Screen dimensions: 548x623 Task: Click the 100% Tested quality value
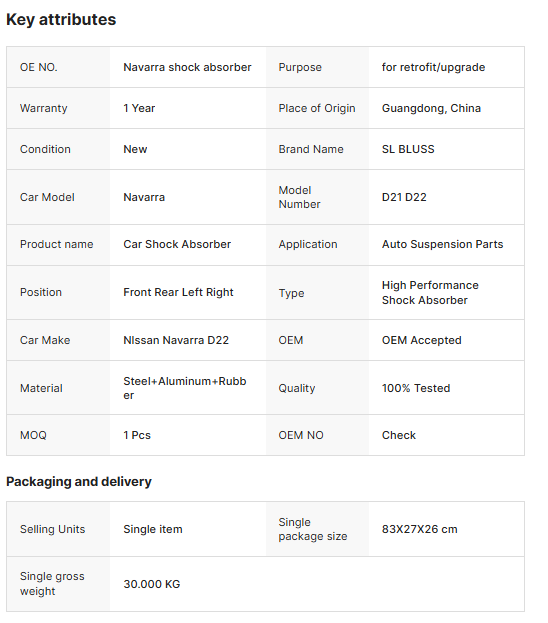click(x=416, y=388)
